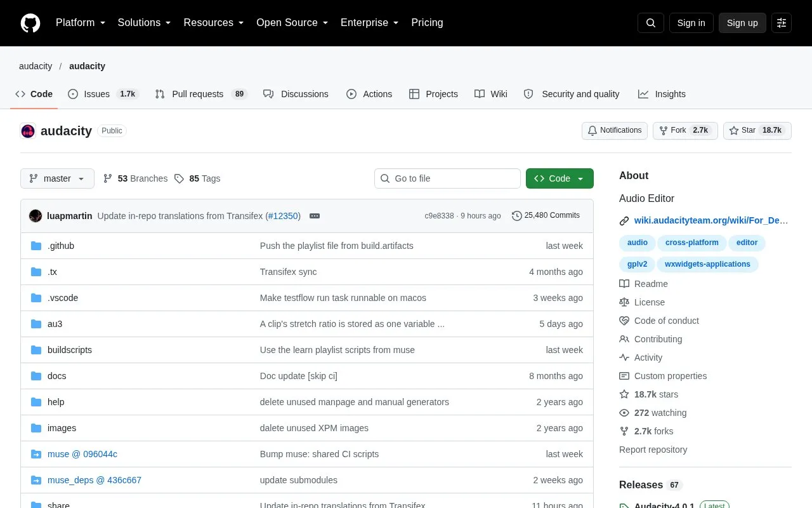Image resolution: width=812 pixels, height=508 pixels.
Task: Open the green Code dropdown
Action: click(560, 178)
